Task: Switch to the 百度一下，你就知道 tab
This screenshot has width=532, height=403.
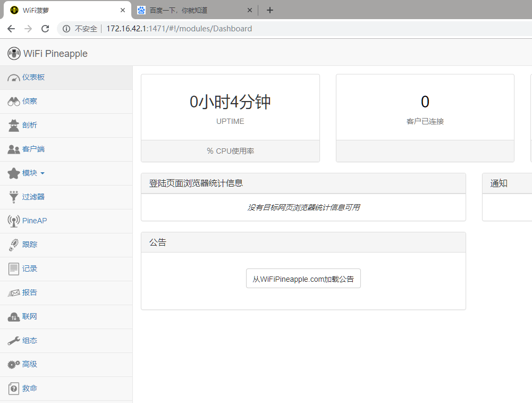Action: point(194,10)
